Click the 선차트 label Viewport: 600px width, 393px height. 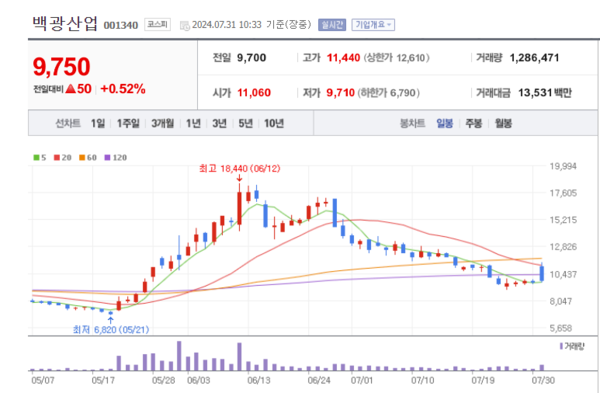pos(68,123)
